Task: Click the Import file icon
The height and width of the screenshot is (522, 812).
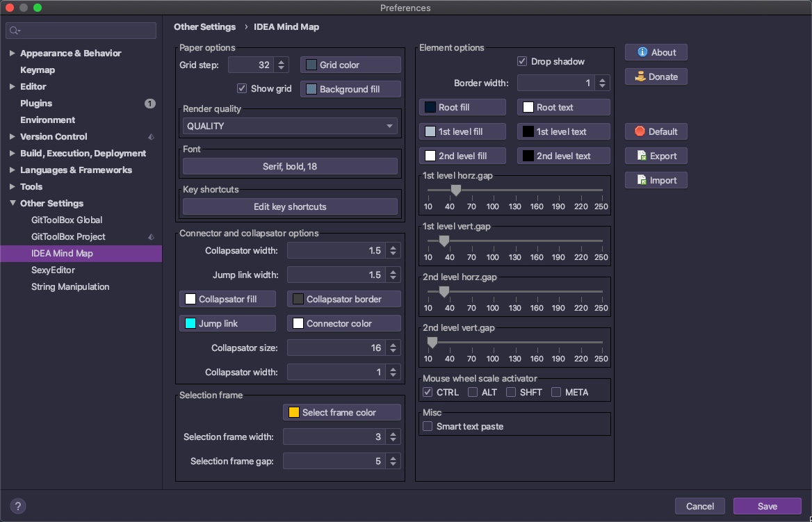Action: (642, 180)
